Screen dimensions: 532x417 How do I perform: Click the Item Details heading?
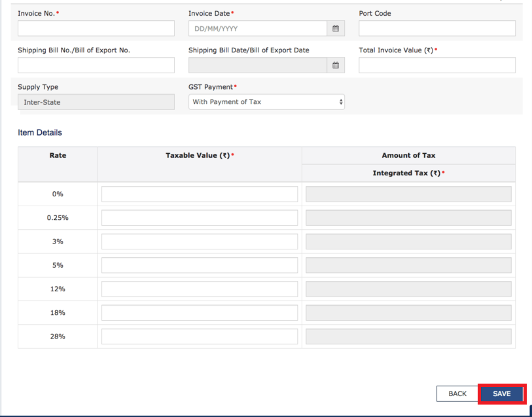(x=40, y=133)
